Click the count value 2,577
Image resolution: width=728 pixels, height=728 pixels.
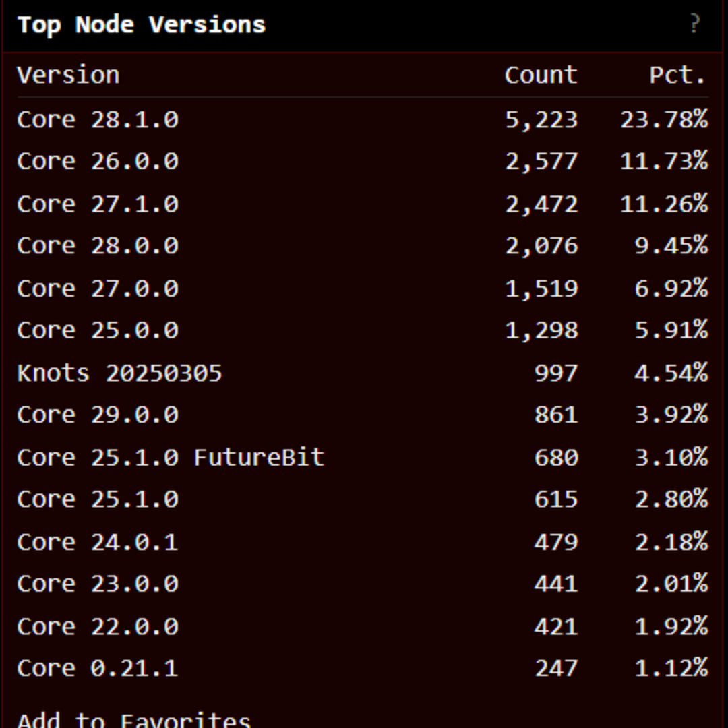coord(541,162)
